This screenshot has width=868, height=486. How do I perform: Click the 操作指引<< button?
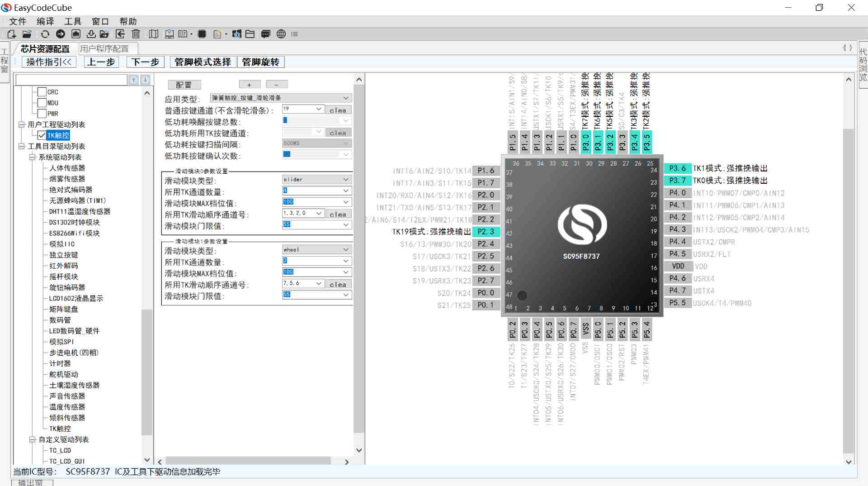click(x=49, y=62)
